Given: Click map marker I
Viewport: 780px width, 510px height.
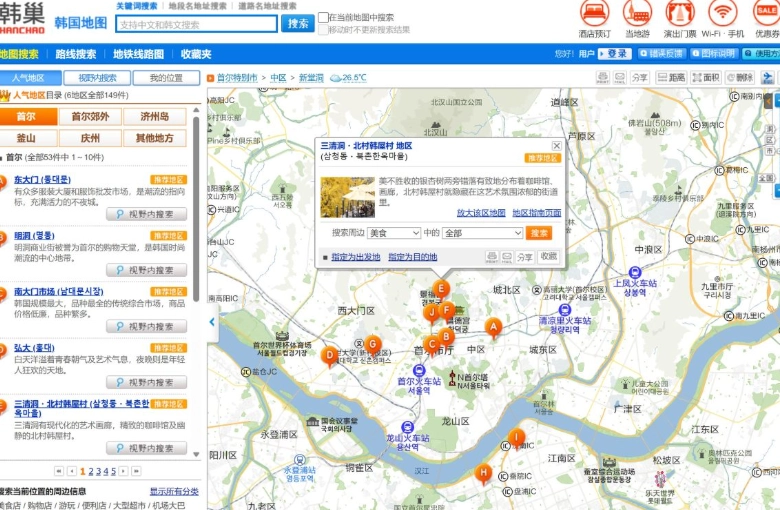Looking at the screenshot, I should (516, 438).
